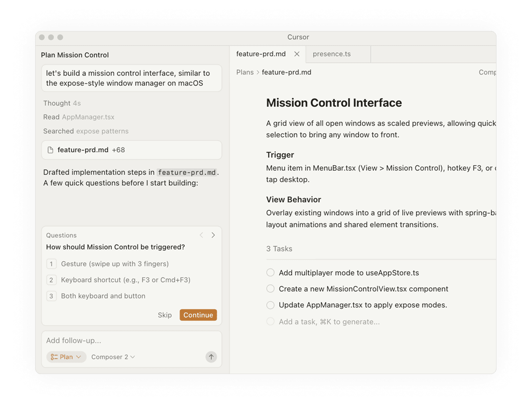The image size is (532, 405).
Task: Click the '3' badge beside Both keyboard and button
Action: [52, 296]
